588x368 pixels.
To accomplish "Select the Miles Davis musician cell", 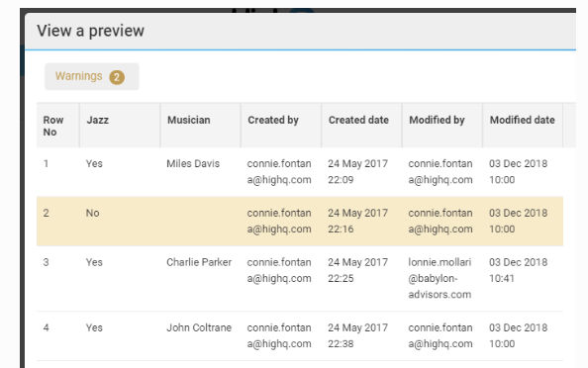I will click(193, 164).
